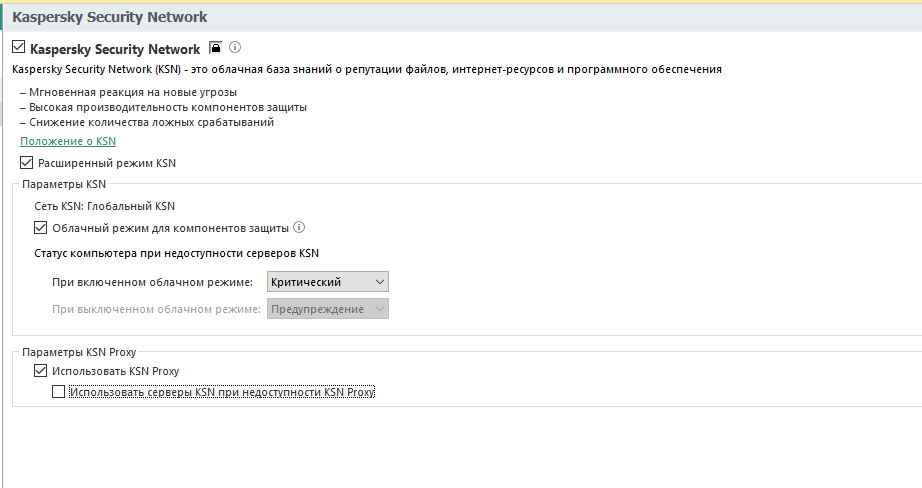Show info icon for Облачный режим option
Screen dimensions: 922x488
pos(299,227)
